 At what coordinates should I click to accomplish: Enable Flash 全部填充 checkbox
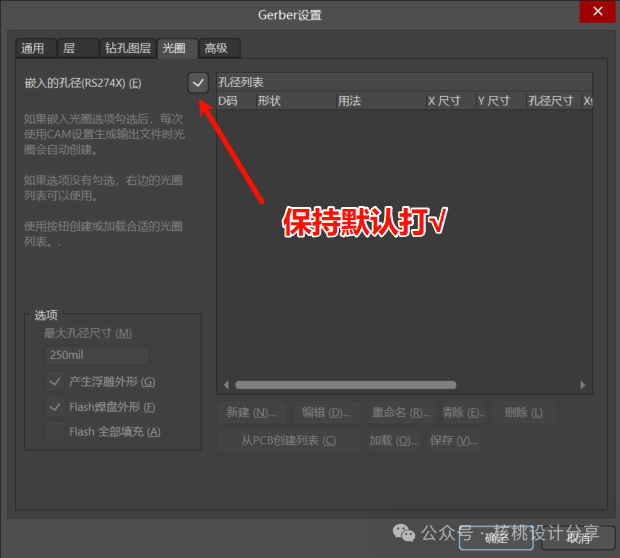coord(55,432)
